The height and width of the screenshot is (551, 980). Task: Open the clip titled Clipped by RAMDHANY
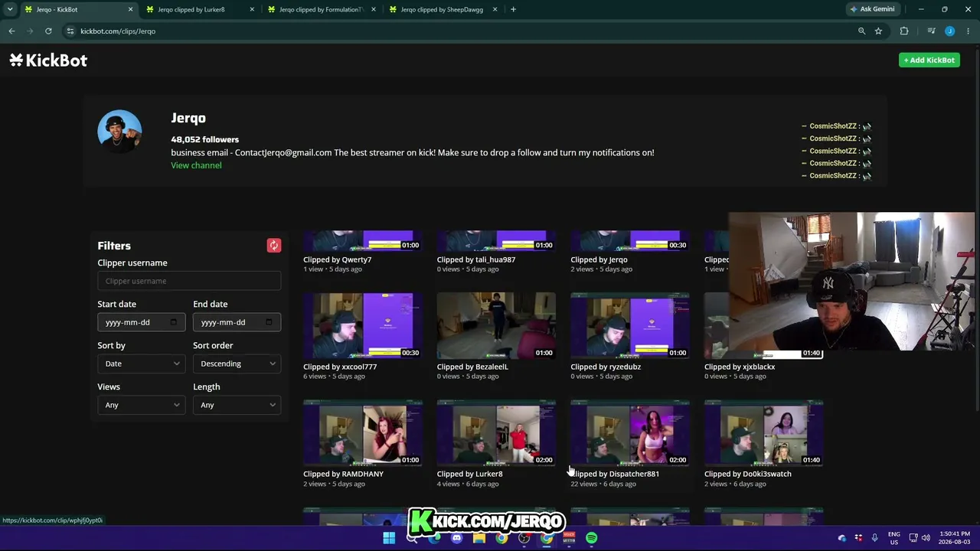tap(343, 474)
